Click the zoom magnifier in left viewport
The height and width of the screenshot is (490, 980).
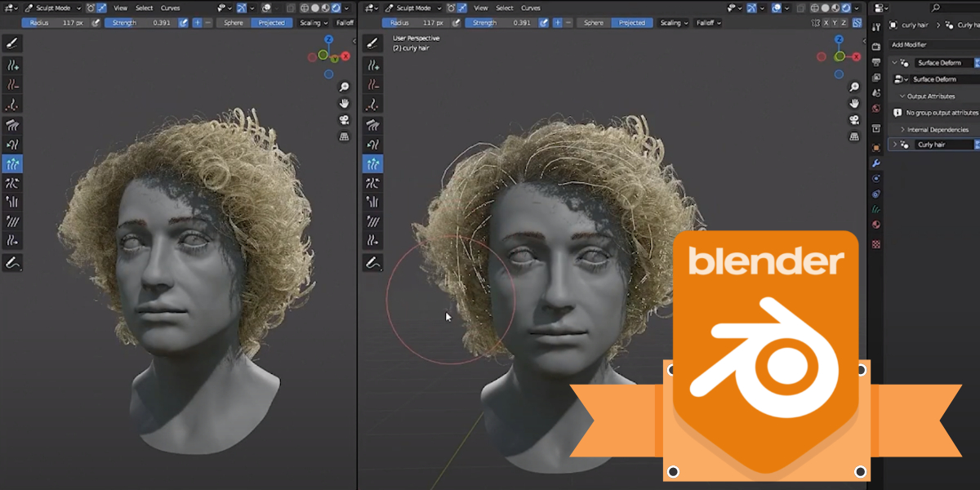click(345, 87)
